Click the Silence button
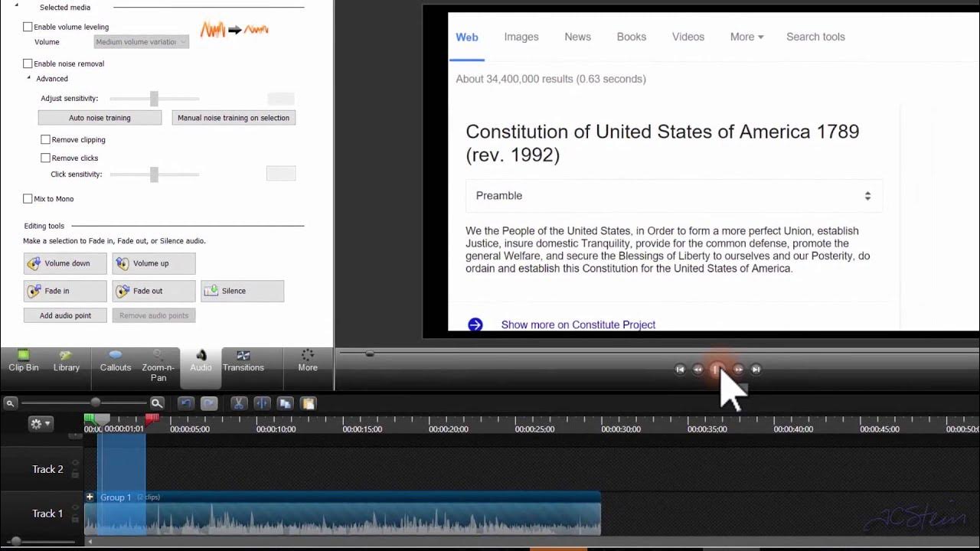The image size is (980, 551). click(242, 291)
